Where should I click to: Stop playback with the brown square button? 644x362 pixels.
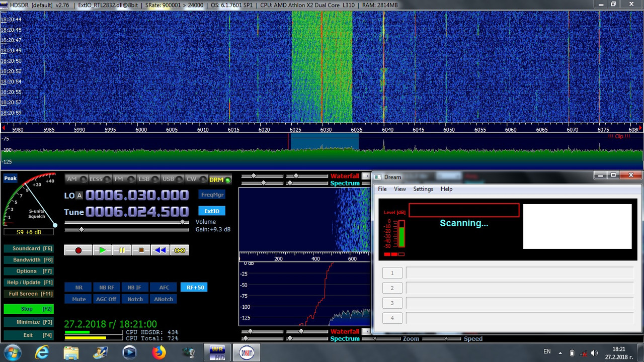pos(141,250)
